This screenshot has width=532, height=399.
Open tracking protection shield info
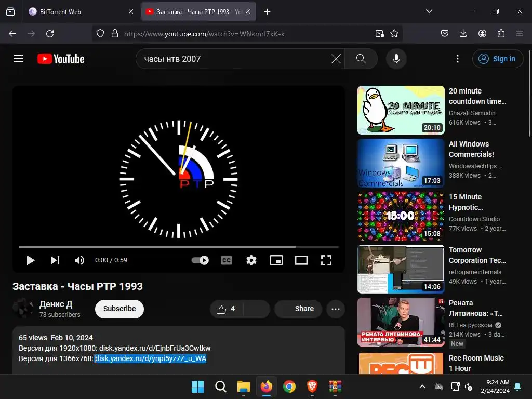coord(100,33)
